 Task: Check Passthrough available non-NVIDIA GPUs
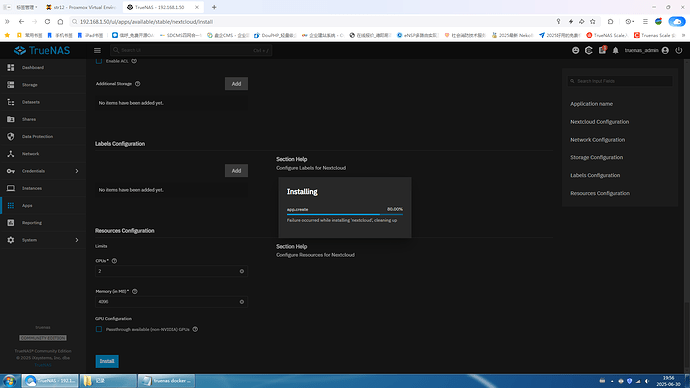pos(99,329)
